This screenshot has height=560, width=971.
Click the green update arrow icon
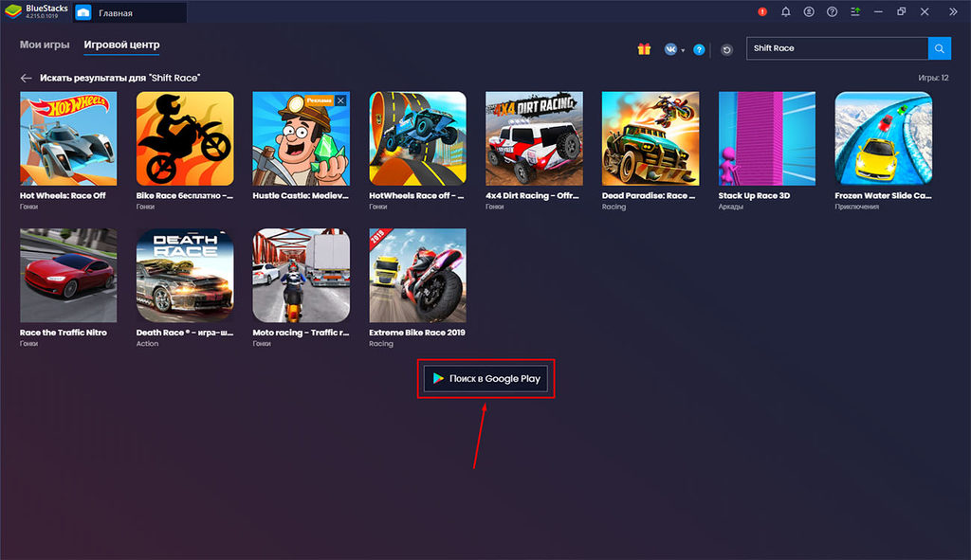coord(855,11)
